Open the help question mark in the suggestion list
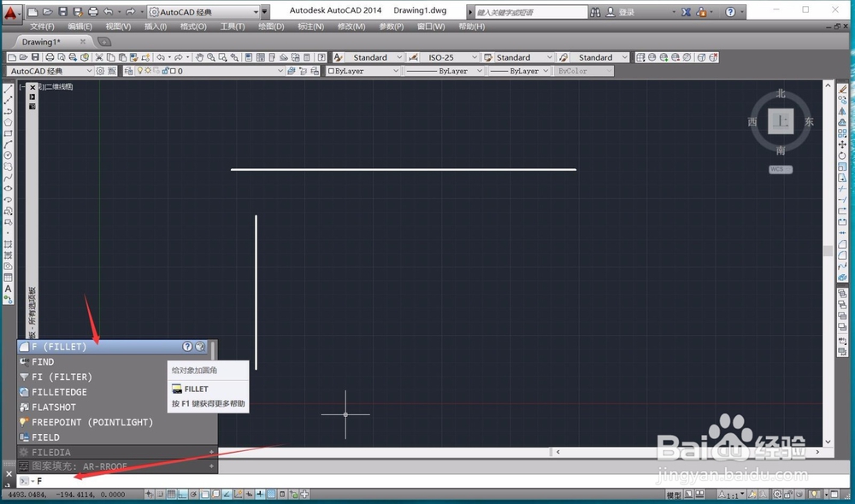Image resolution: width=855 pixels, height=504 pixels. pos(187,347)
